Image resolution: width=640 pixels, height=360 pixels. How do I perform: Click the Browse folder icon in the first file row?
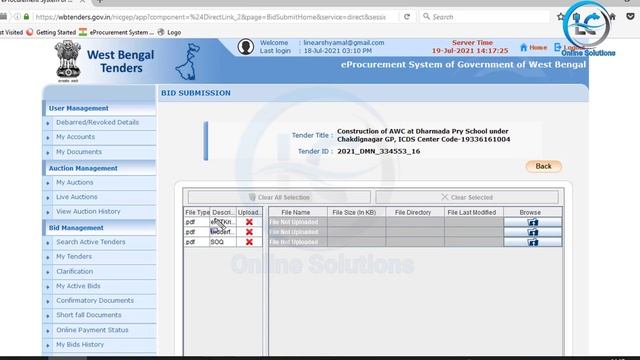(x=533, y=222)
